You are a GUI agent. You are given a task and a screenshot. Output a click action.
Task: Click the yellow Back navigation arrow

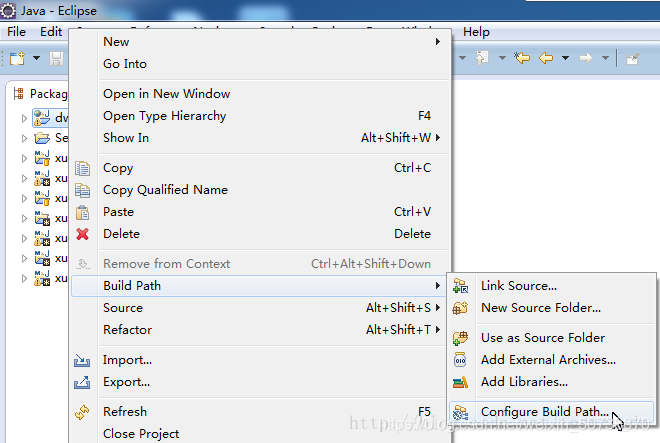click(546, 58)
